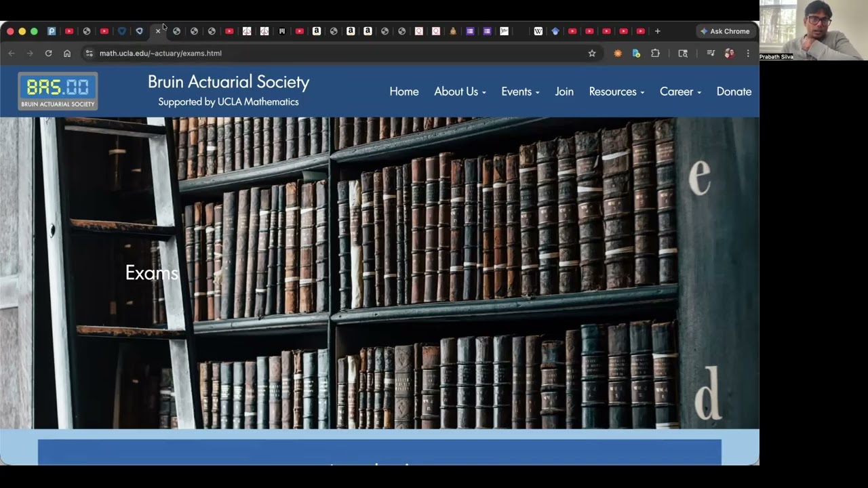Viewport: 868px width, 488px height.
Task: Expand the Resources dropdown menu
Action: click(x=616, y=91)
